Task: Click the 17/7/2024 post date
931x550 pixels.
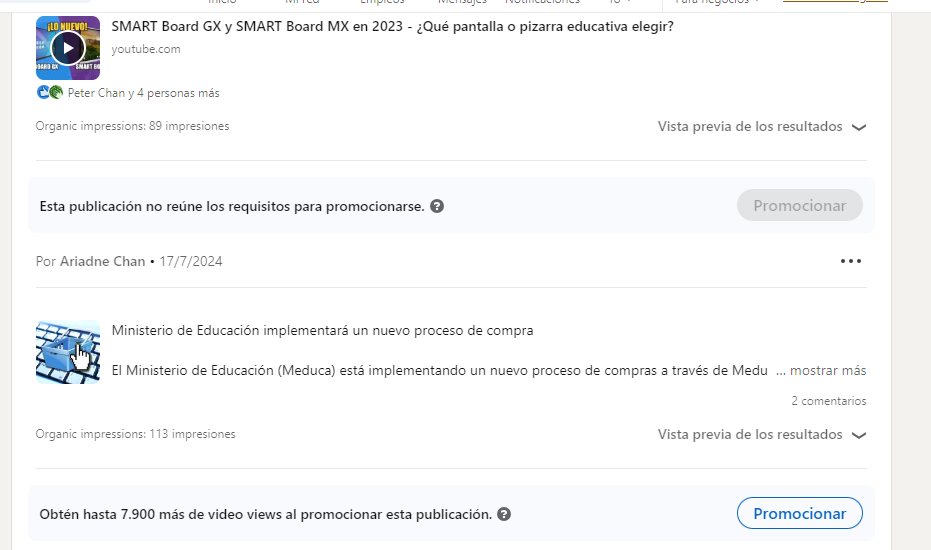Action: pos(191,261)
